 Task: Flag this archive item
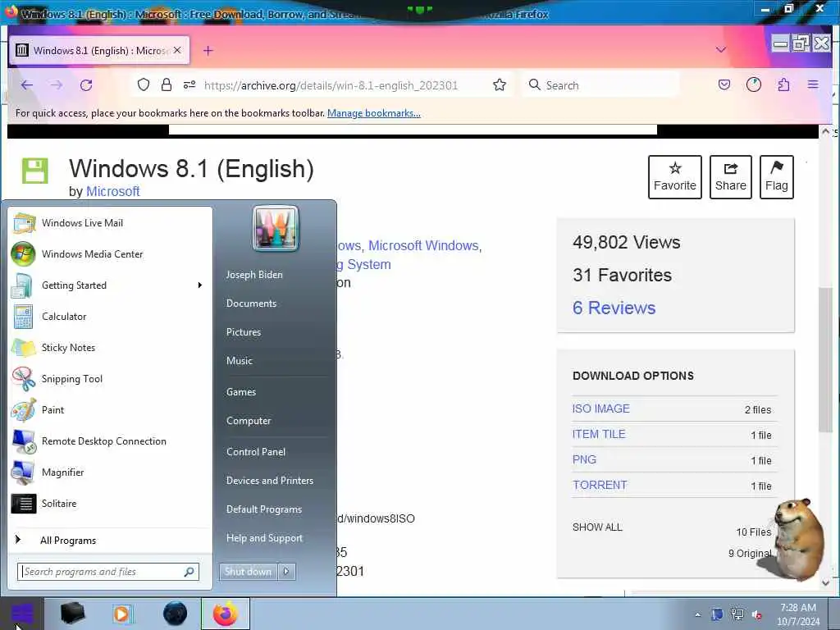[x=776, y=177]
